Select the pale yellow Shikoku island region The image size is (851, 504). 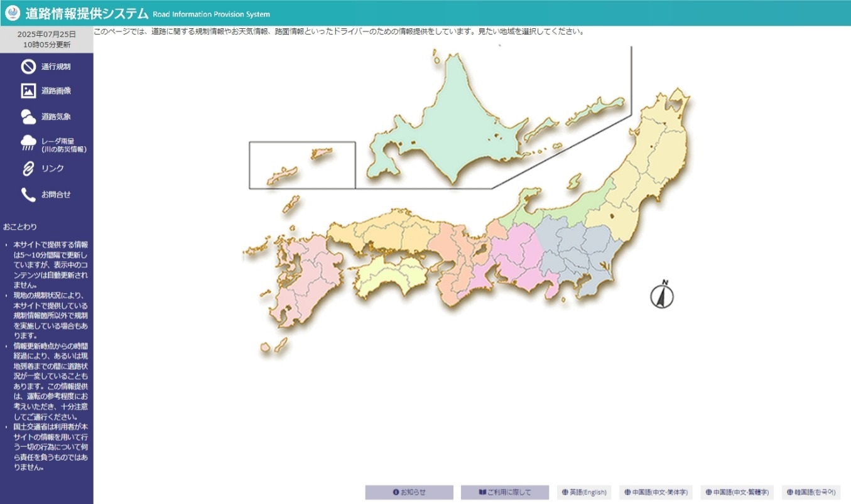(389, 276)
